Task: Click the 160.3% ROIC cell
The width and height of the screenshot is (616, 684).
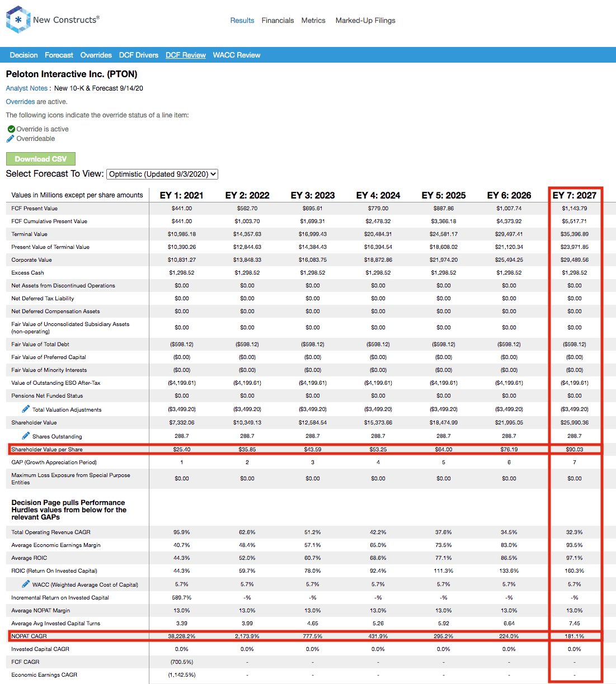Action: 575,571
